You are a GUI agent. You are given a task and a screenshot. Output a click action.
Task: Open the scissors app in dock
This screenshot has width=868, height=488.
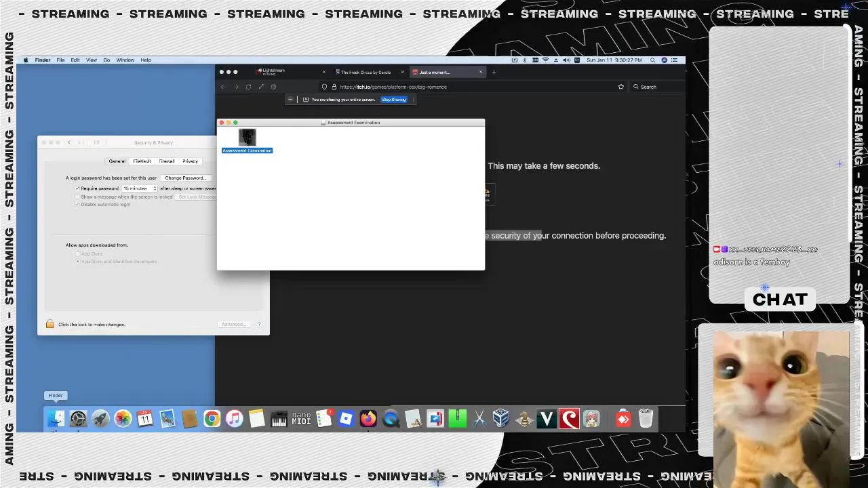(479, 419)
